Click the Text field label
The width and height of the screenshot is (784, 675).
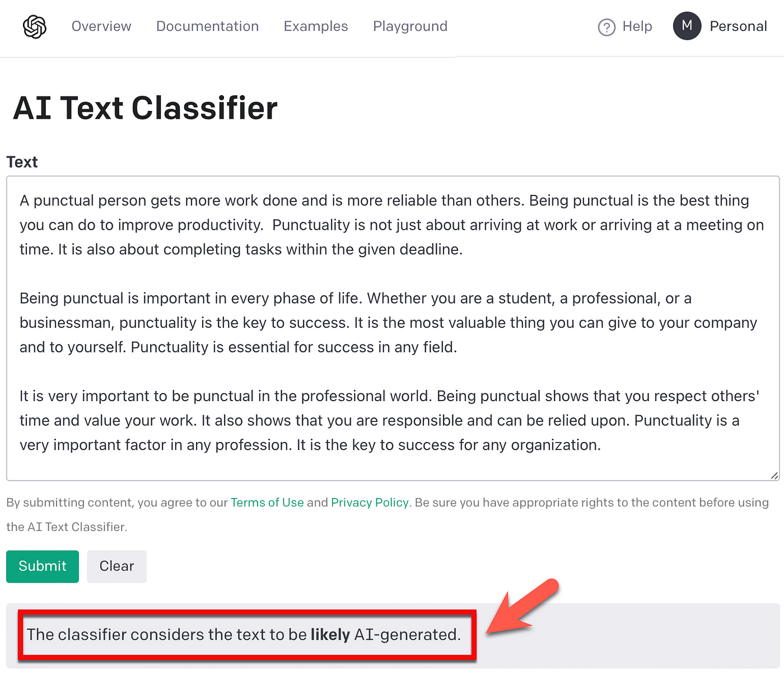coord(22,162)
